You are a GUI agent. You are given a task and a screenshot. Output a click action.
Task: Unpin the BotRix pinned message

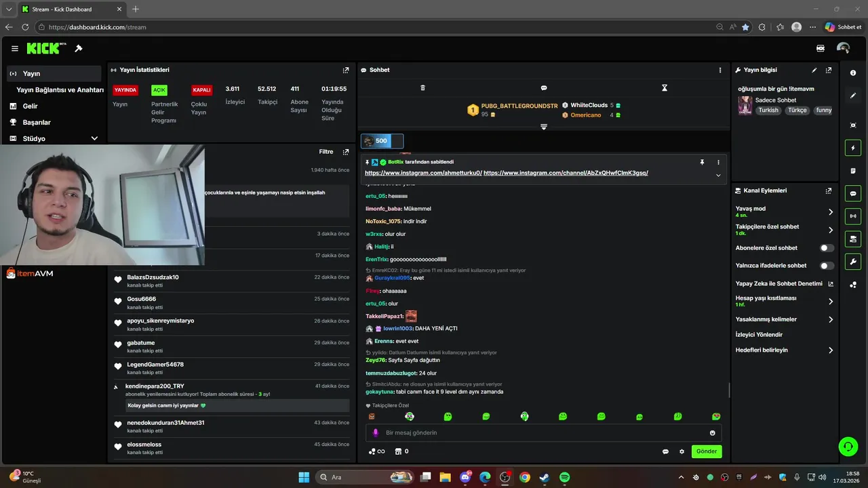tap(702, 163)
